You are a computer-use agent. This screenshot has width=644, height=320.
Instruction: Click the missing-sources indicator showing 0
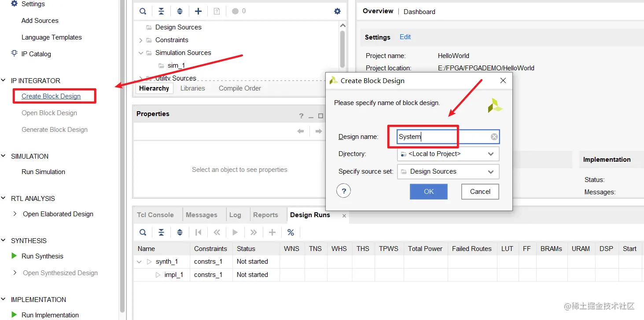pyautogui.click(x=239, y=11)
